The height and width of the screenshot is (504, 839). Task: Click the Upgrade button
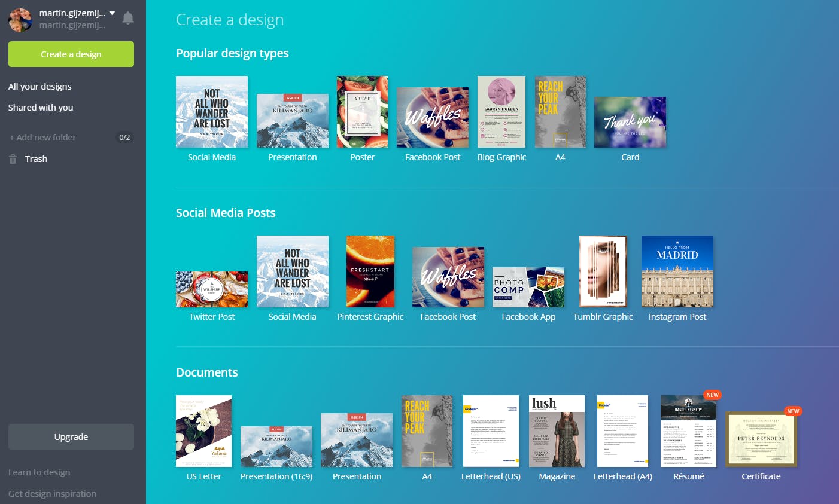pyautogui.click(x=71, y=437)
